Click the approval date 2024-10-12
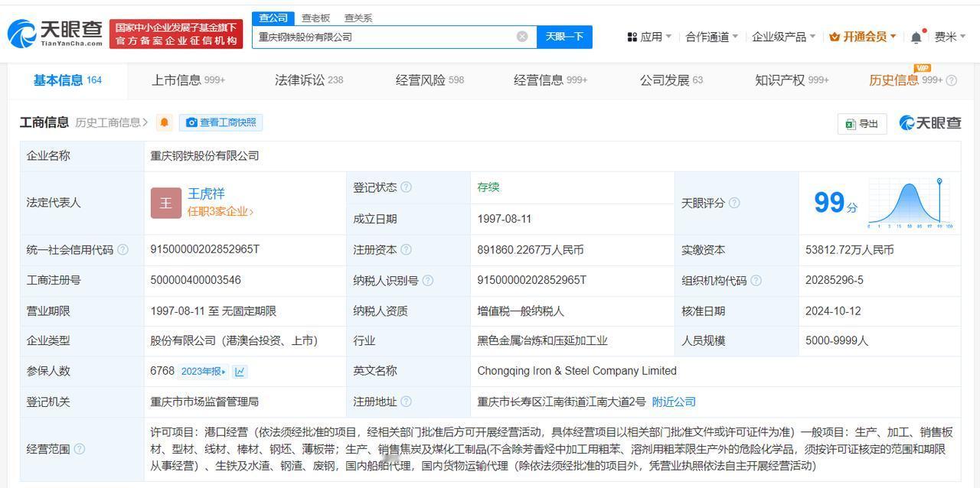Image resolution: width=980 pixels, height=488 pixels. click(833, 311)
